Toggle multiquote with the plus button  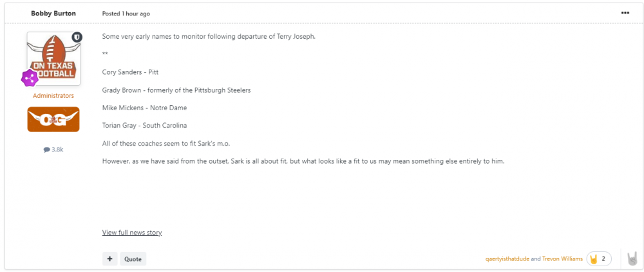point(109,258)
